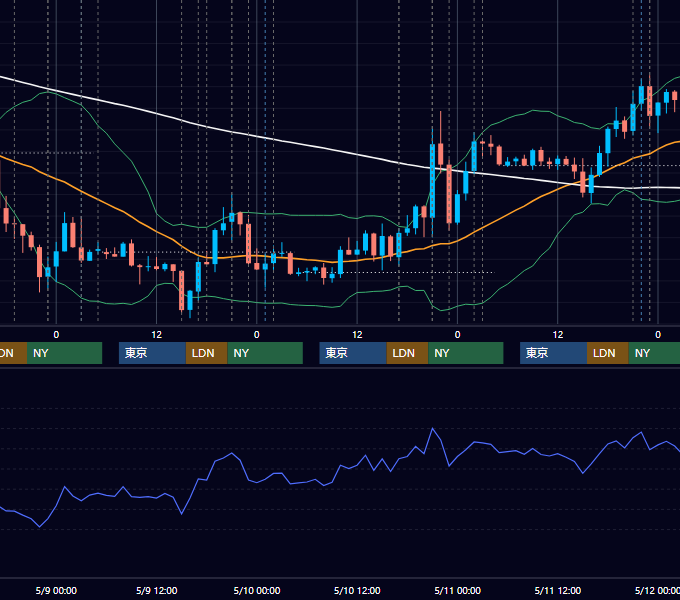Select the NY session block spanning 5/10 00:00
The image size is (680, 600).
(x=265, y=353)
